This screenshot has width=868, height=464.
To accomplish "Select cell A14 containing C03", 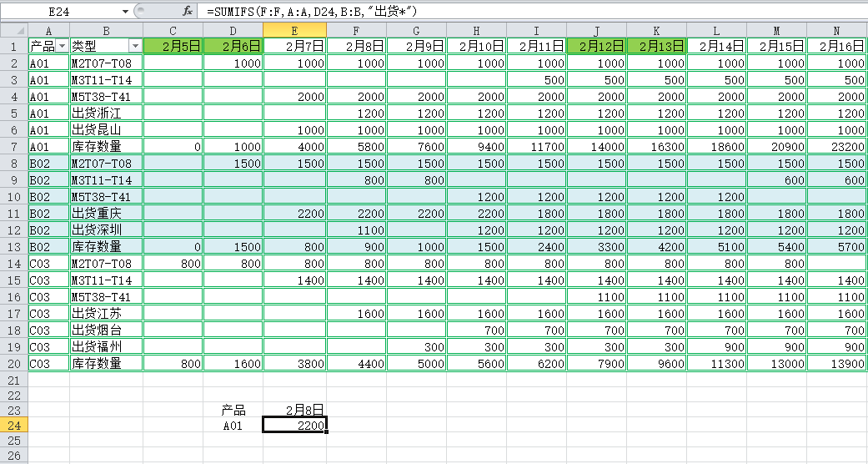I will coord(48,264).
